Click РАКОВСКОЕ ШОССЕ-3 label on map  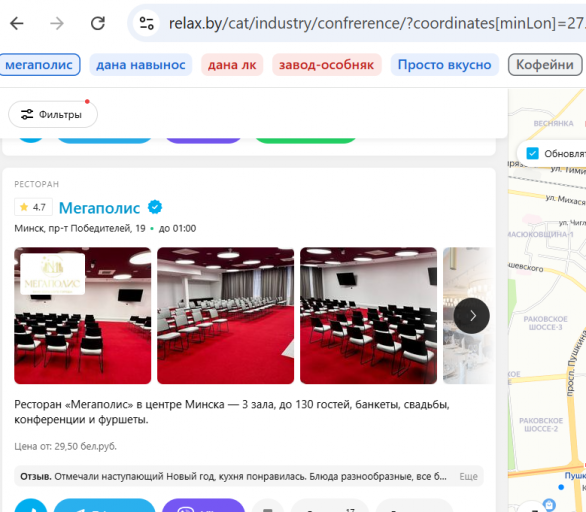tap(545, 323)
